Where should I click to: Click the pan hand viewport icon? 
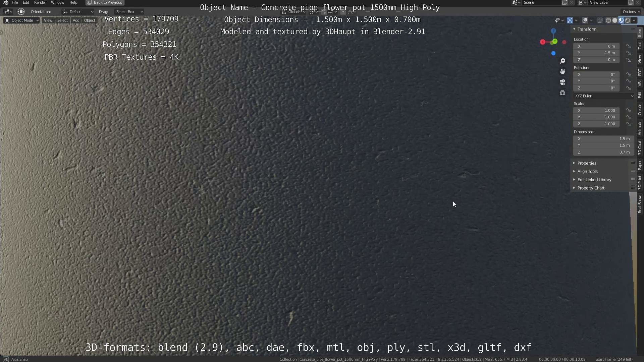(562, 71)
